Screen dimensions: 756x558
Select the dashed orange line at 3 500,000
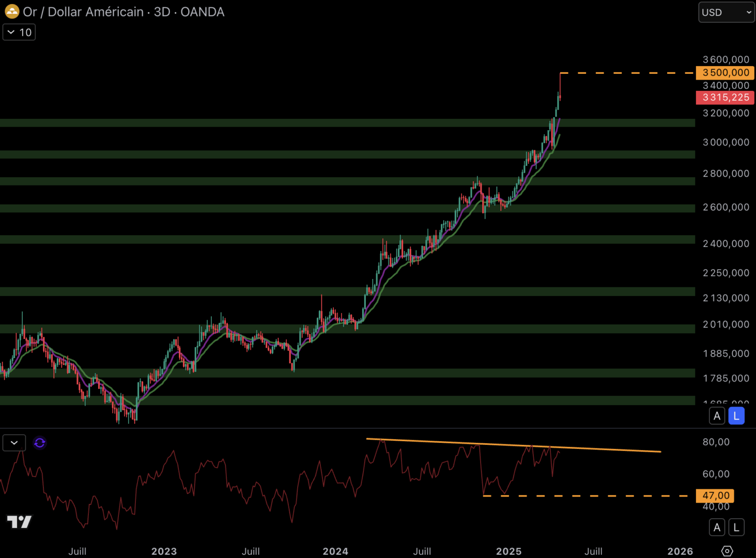[630, 73]
